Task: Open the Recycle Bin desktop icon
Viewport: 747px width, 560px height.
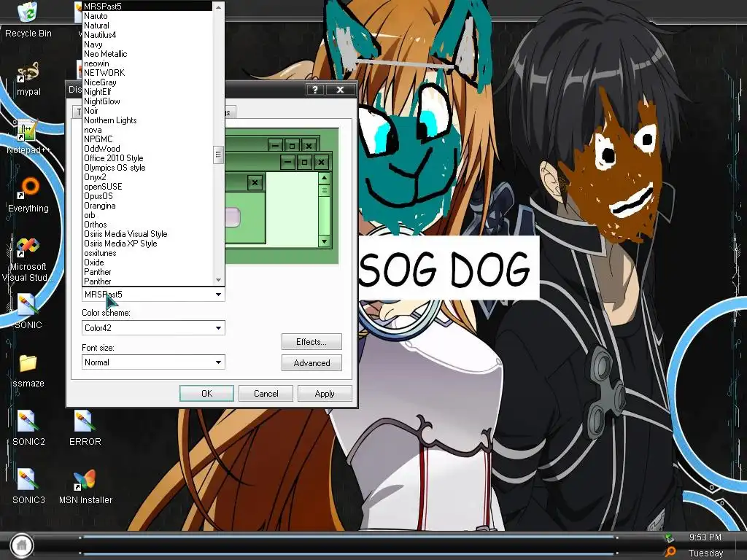Action: 28,19
